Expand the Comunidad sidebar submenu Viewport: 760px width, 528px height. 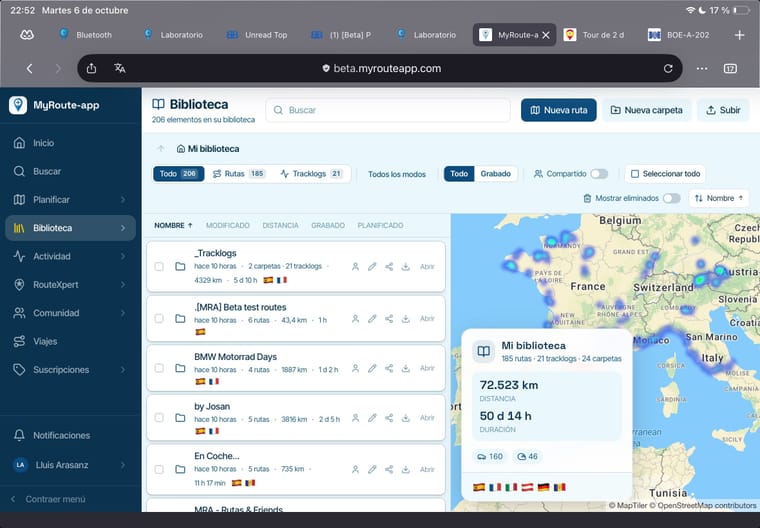point(123,313)
